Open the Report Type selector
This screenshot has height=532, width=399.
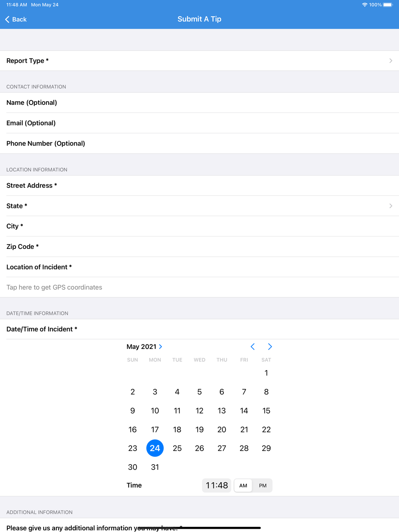(199, 61)
